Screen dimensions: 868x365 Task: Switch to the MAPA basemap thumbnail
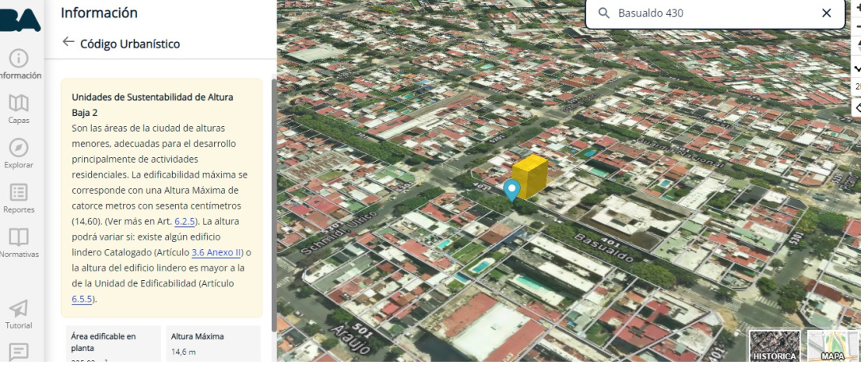click(x=832, y=347)
